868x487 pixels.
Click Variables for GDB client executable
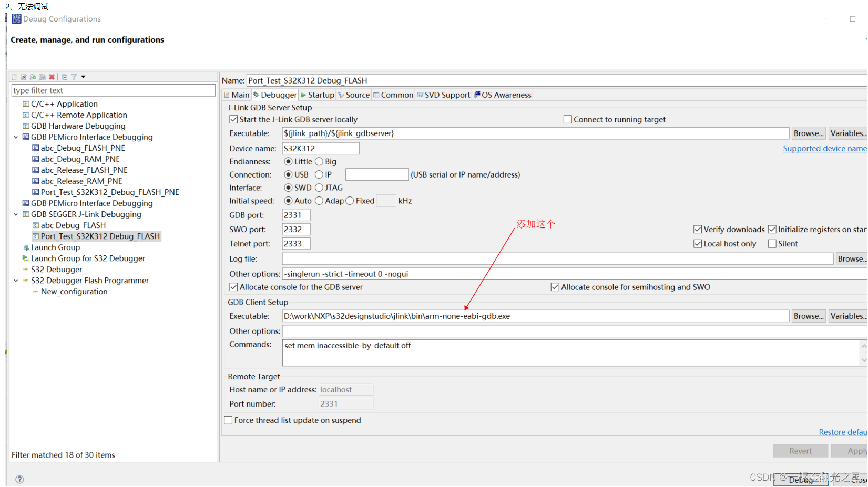point(847,316)
